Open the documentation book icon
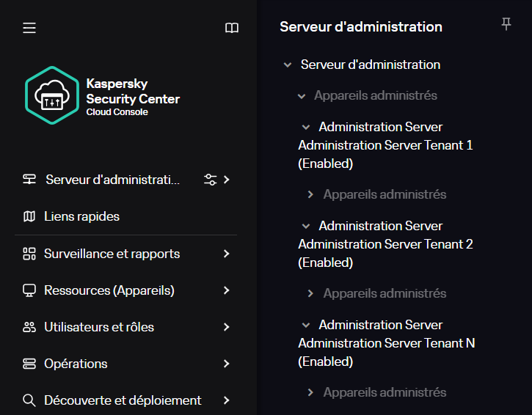 tap(232, 28)
